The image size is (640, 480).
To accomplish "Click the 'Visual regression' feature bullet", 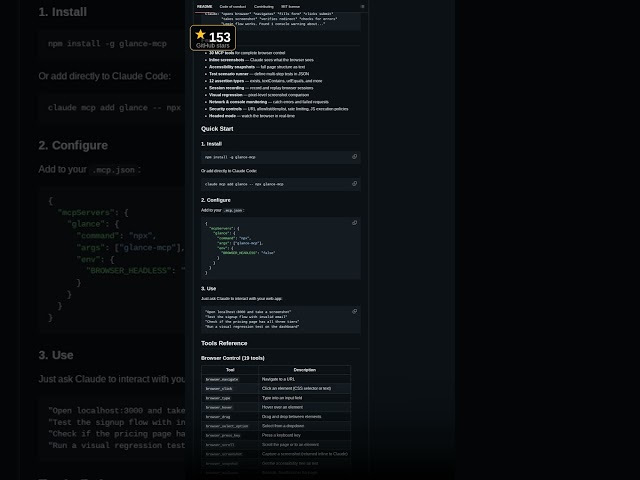I will point(259,95).
